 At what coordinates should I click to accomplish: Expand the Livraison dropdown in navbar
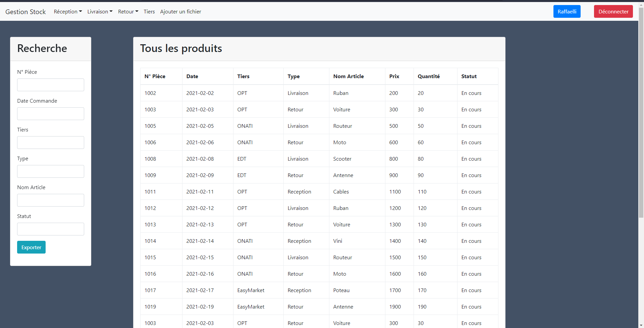100,11
